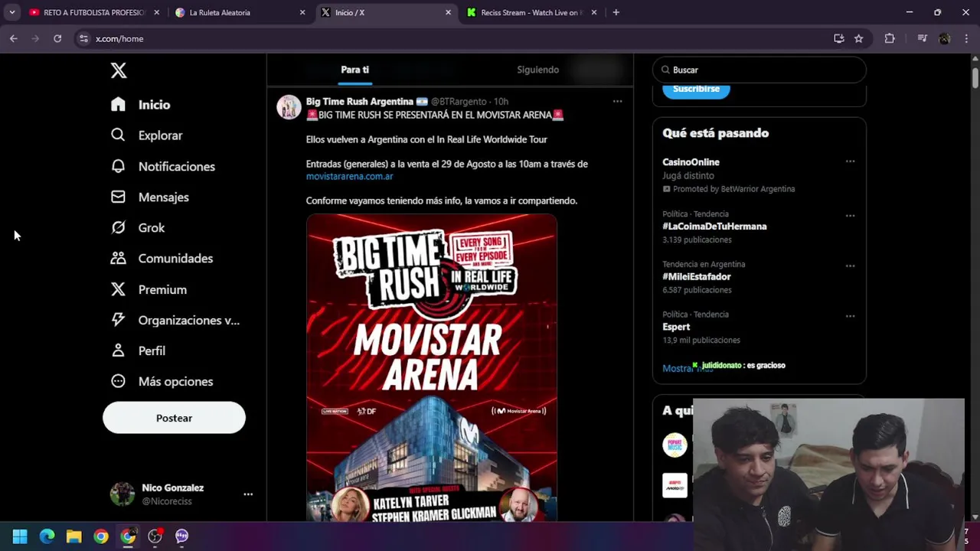980x551 pixels.
Task: Open Perfil in the sidebar
Action: [138, 350]
